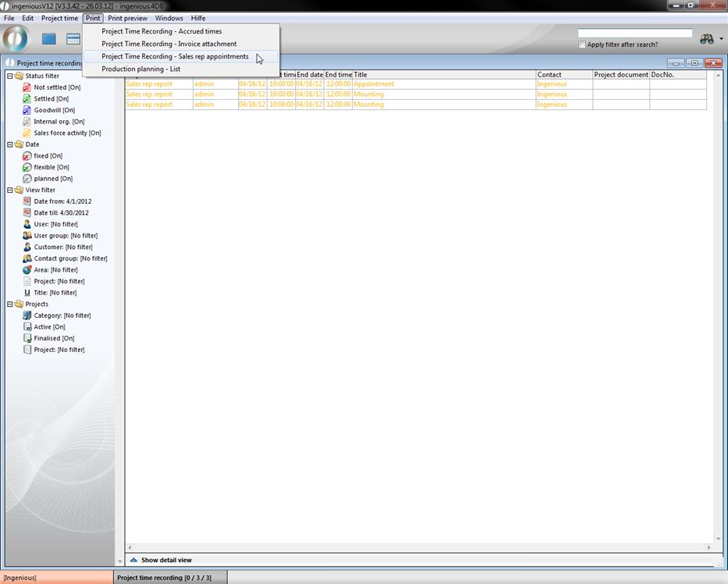
Task: Click the binoculars search icon
Action: click(706, 39)
